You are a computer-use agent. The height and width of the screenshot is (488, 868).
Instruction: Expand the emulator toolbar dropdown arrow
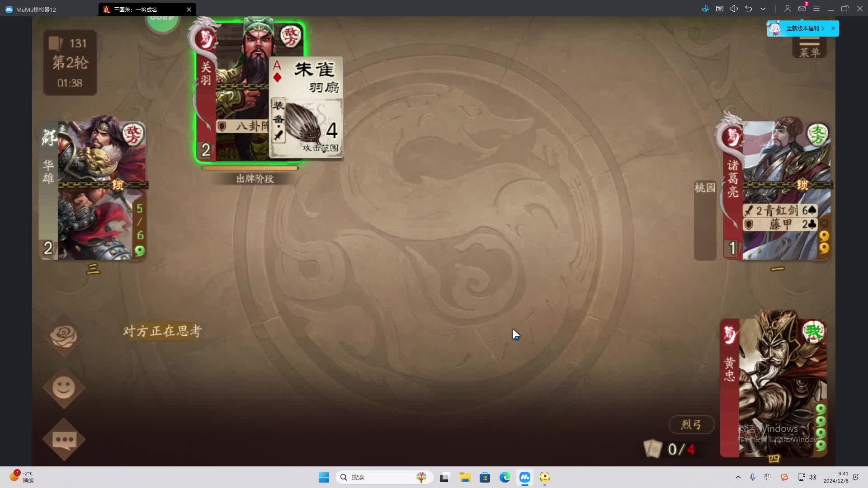click(x=763, y=9)
